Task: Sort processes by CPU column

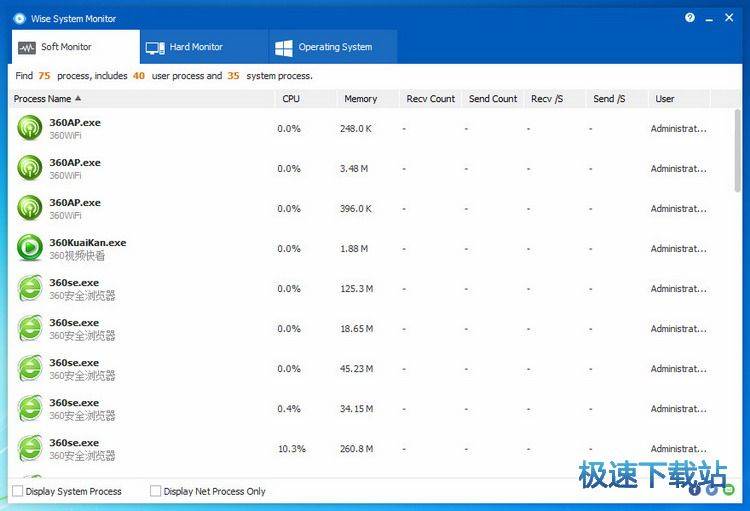Action: [x=291, y=99]
